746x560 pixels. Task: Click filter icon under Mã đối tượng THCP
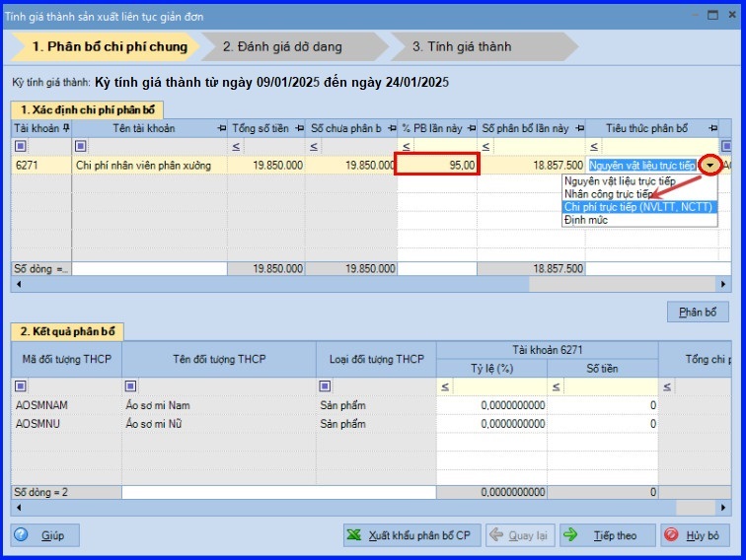click(x=21, y=386)
